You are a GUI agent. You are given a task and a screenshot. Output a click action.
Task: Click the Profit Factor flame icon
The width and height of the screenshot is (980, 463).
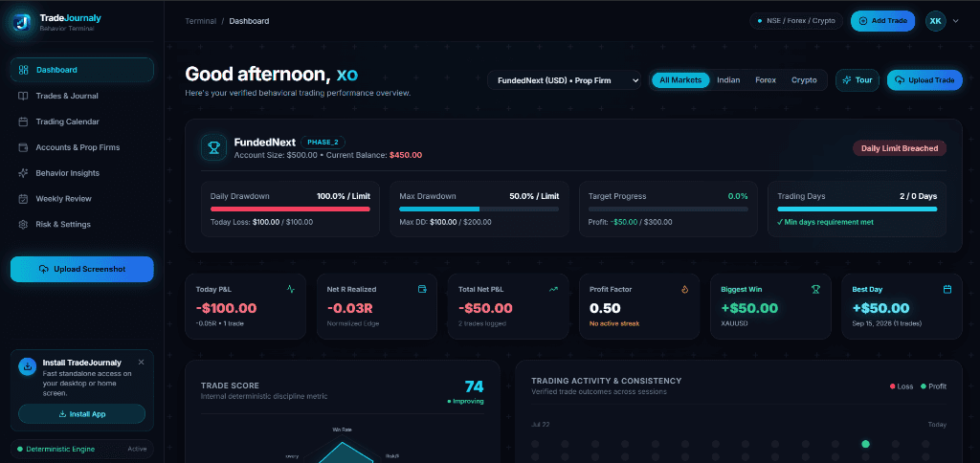click(x=684, y=289)
